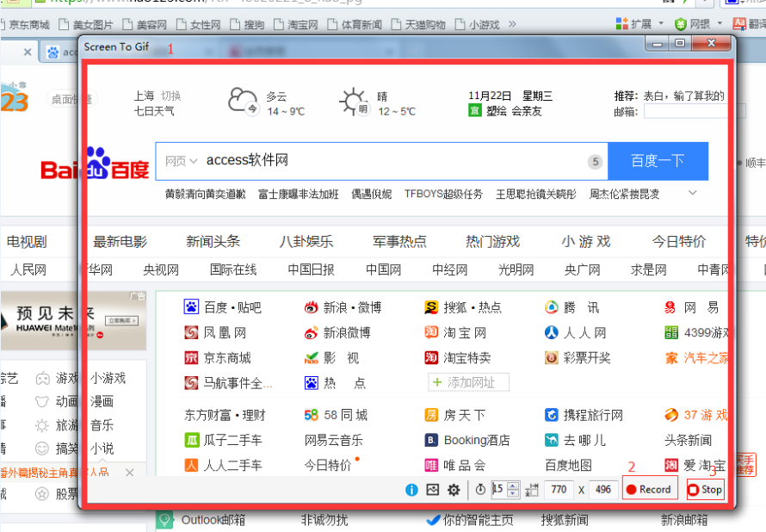Open the 淘宝网 bookmark in bookmarks bar
This screenshot has width=766, height=532.
pos(296,24)
